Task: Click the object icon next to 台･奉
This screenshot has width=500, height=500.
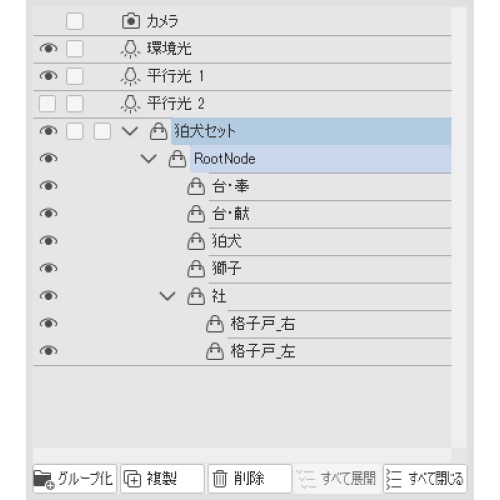Action: (196, 186)
